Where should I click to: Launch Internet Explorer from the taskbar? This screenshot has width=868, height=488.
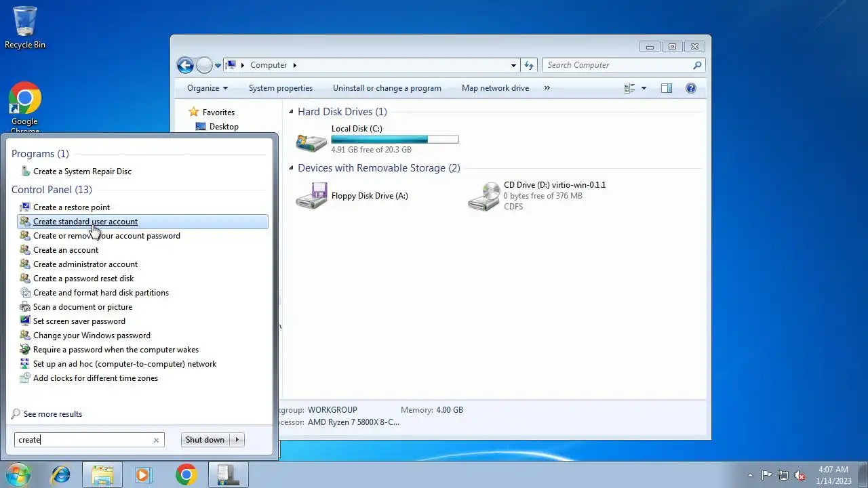point(61,475)
